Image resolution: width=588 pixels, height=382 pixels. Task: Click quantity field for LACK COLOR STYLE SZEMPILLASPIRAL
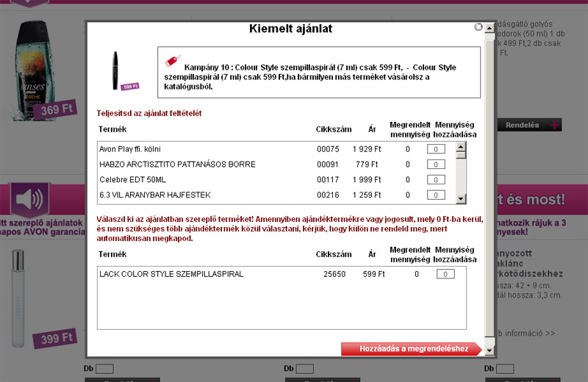point(445,275)
